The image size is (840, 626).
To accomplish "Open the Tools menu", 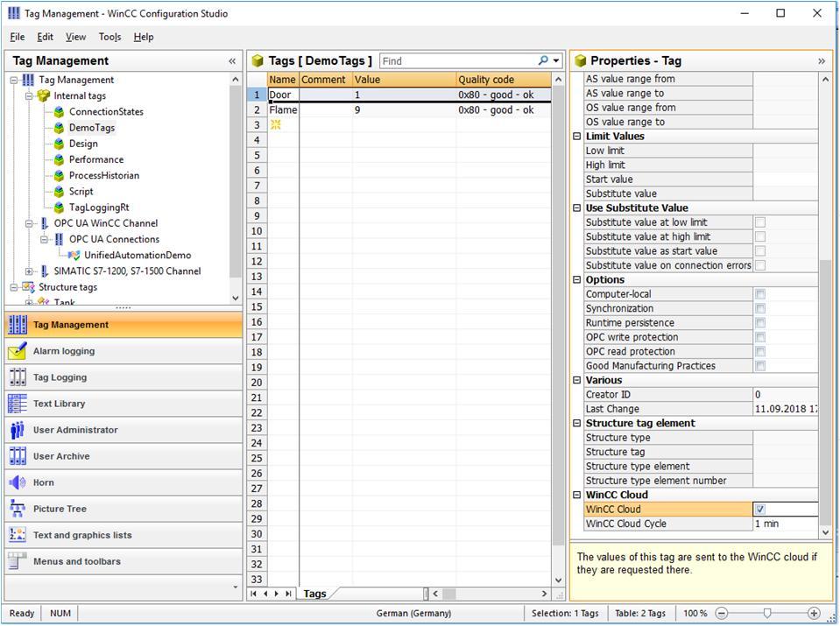I will tap(109, 37).
